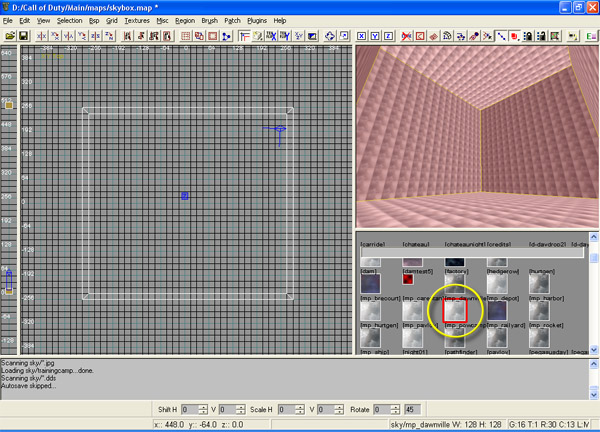This screenshot has height=432, width=600.
Task: Click the Select Complete Tall icon
Action: point(127,36)
